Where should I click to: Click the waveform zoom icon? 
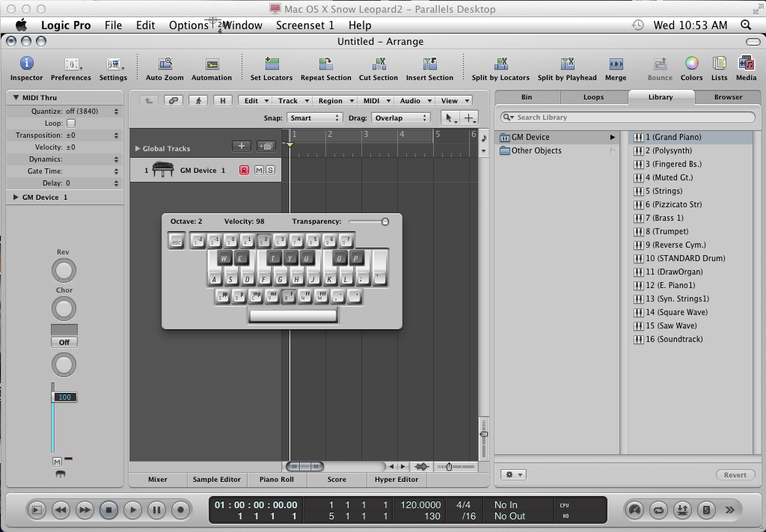tap(421, 467)
